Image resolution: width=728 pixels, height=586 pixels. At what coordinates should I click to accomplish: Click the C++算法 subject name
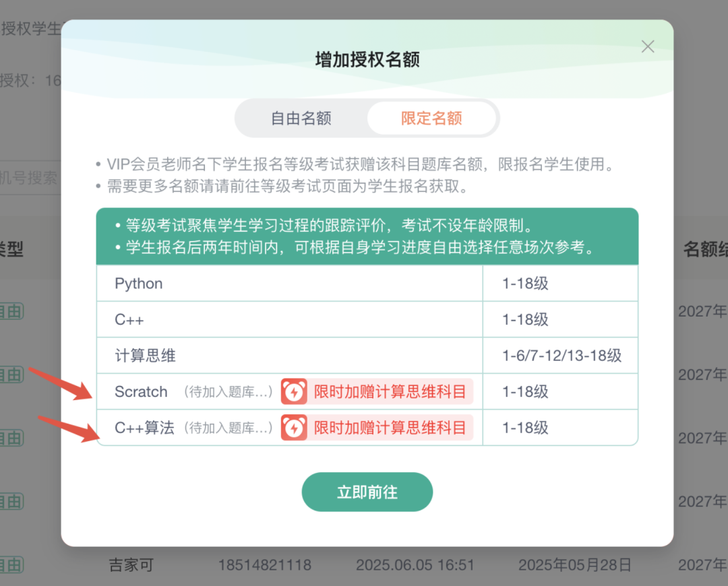tap(144, 428)
